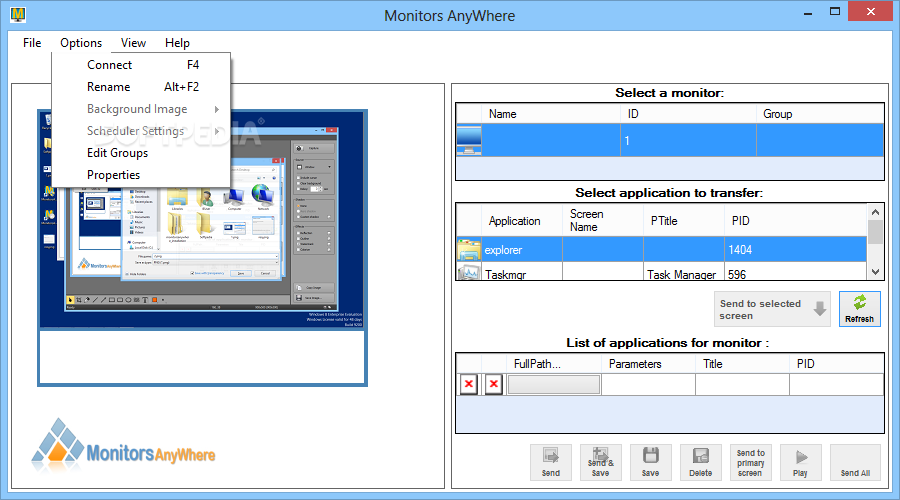Image resolution: width=900 pixels, height=500 pixels.
Task: Click the explorer folder icon in application list
Action: coord(469,250)
